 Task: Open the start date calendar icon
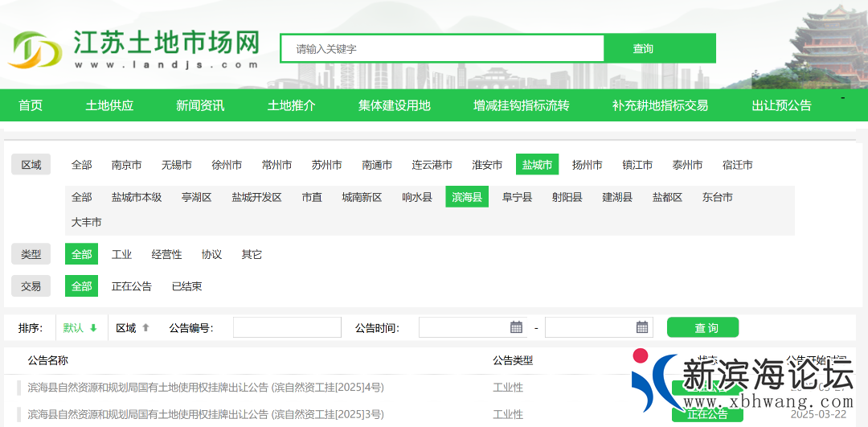tap(517, 327)
